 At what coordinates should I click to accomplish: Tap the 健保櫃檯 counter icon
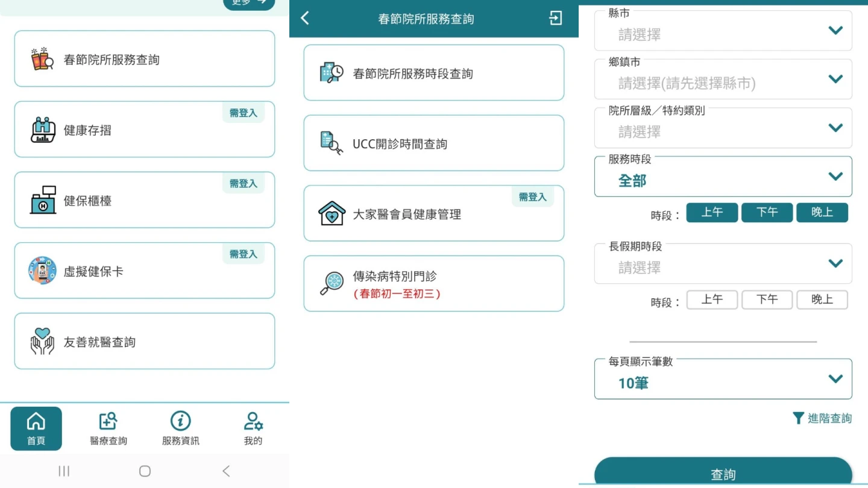[43, 200]
